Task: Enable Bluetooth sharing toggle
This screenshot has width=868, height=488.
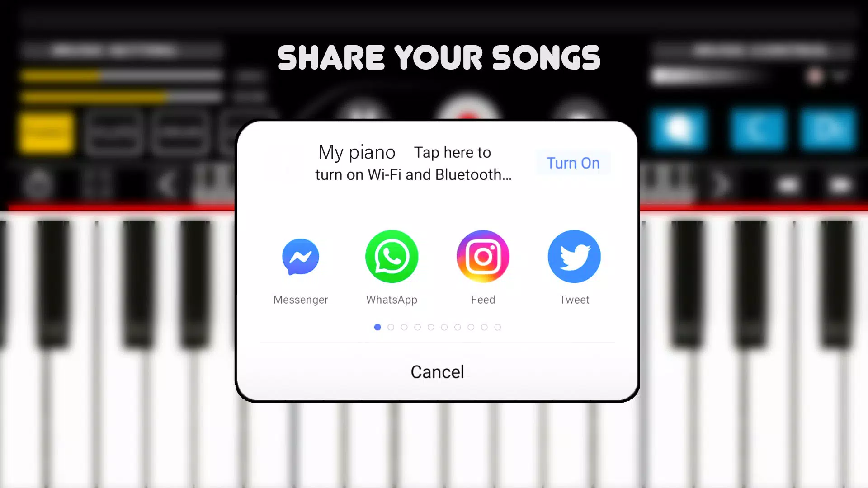Action: 572,163
